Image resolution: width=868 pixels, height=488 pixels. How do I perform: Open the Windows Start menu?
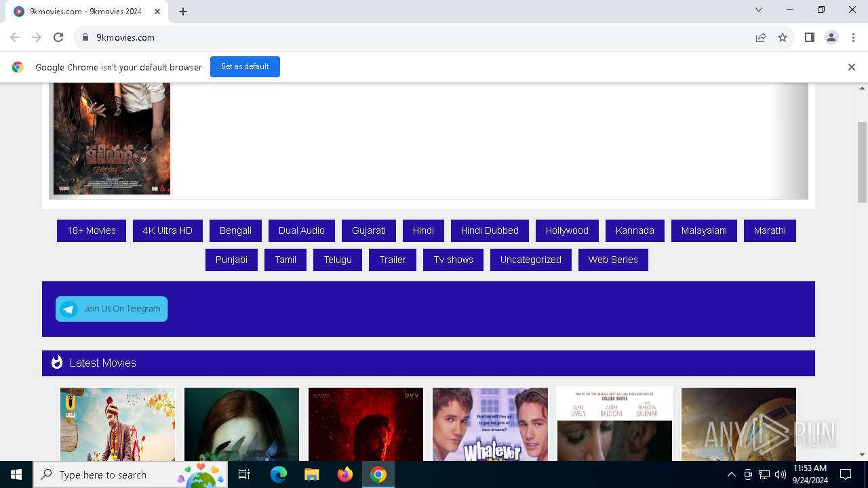click(16, 474)
